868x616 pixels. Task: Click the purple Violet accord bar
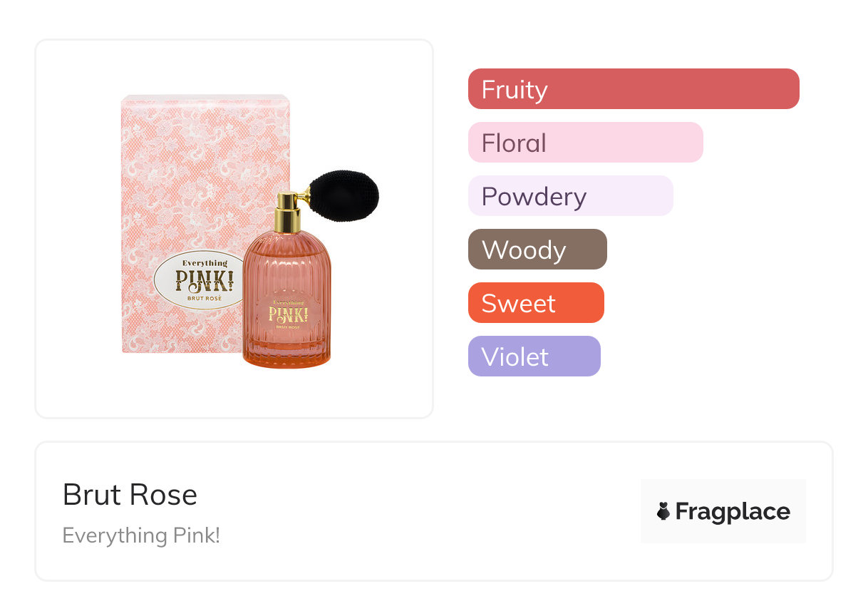[x=534, y=356]
